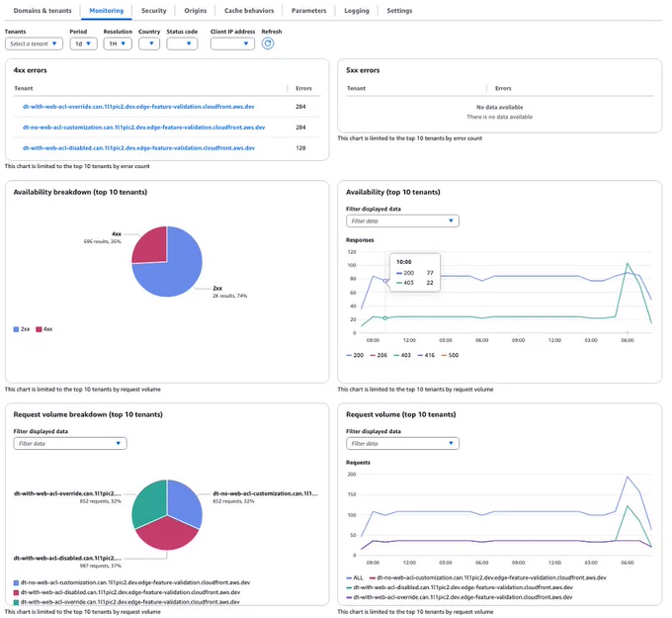This screenshot has width=672, height=618.
Task: Go to the Settings tab
Action: tap(399, 10)
